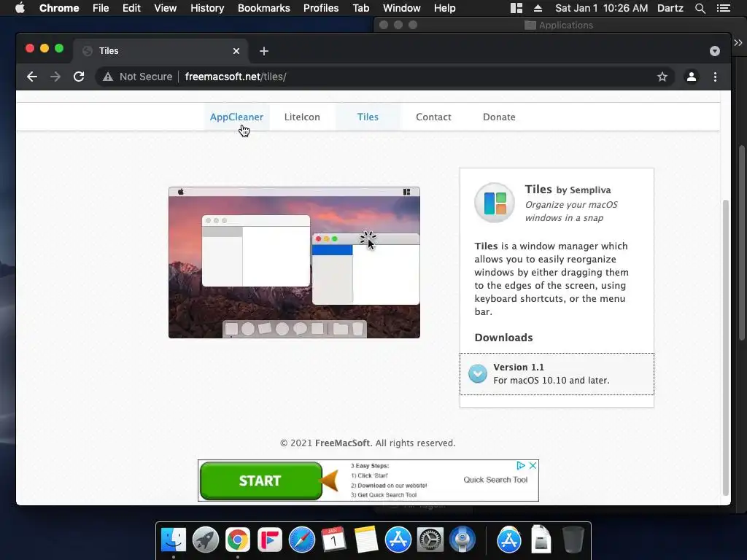Open the Bookmarks menu
Viewport: 747px width, 560px height.
[264, 8]
